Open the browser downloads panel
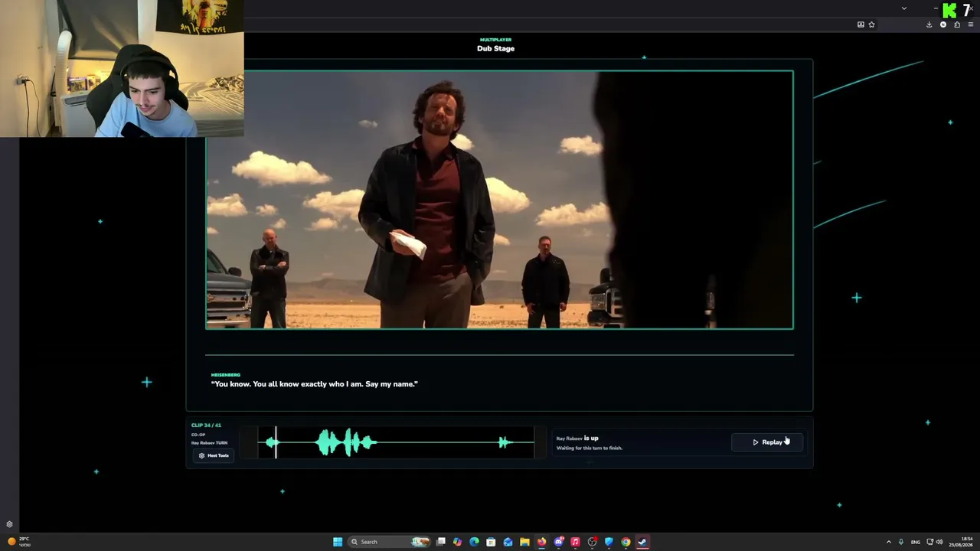The height and width of the screenshot is (551, 980). [x=929, y=24]
